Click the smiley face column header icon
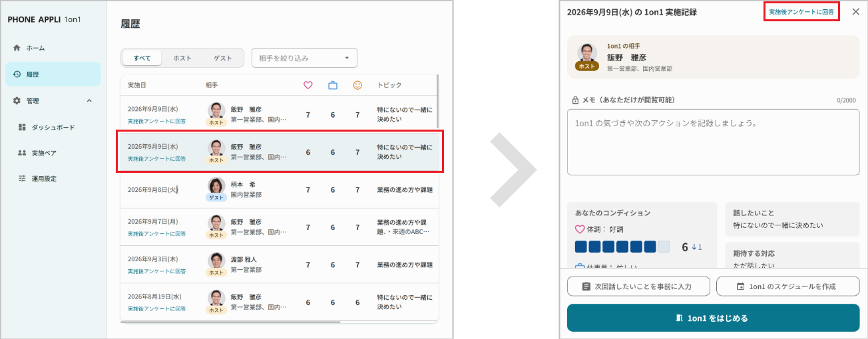This screenshot has width=868, height=339. pos(357,85)
